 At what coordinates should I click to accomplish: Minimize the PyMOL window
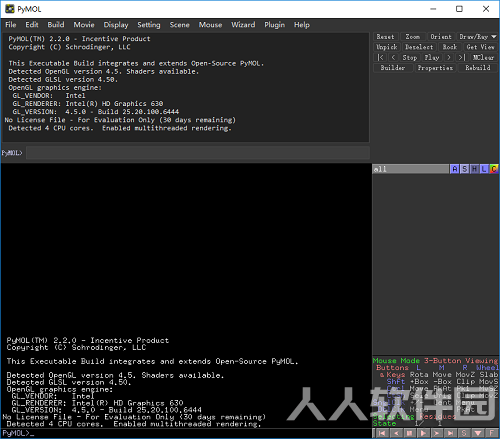[433, 9]
